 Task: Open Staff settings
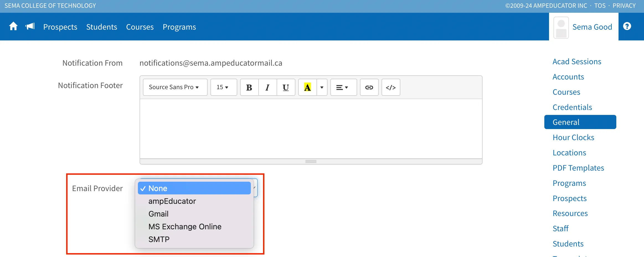560,228
